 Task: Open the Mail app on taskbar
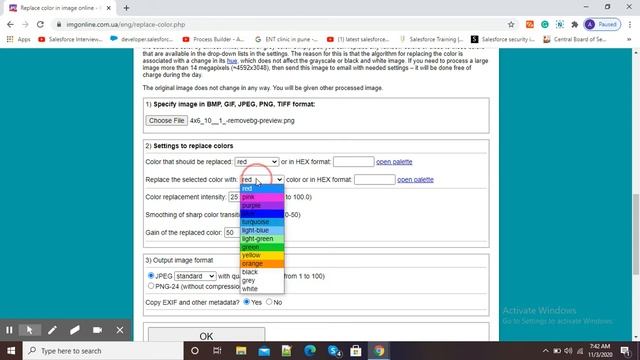(264, 351)
